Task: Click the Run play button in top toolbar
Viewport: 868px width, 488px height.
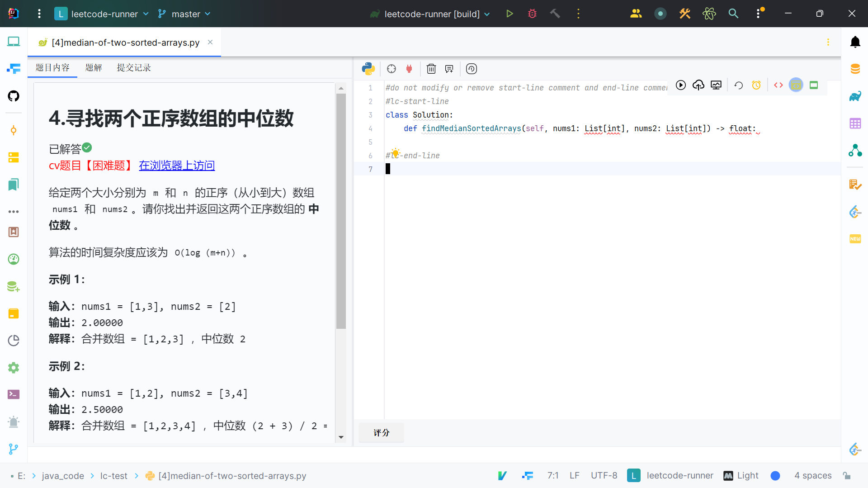Action: (509, 14)
